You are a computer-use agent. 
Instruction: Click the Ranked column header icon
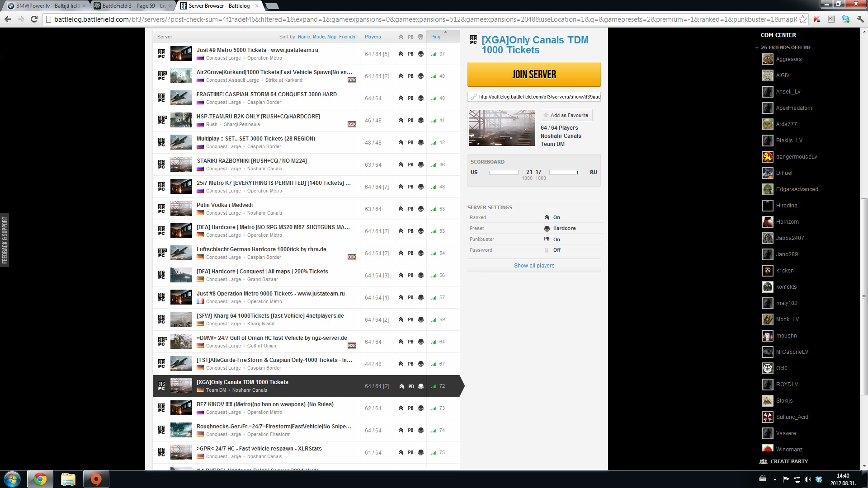401,37
